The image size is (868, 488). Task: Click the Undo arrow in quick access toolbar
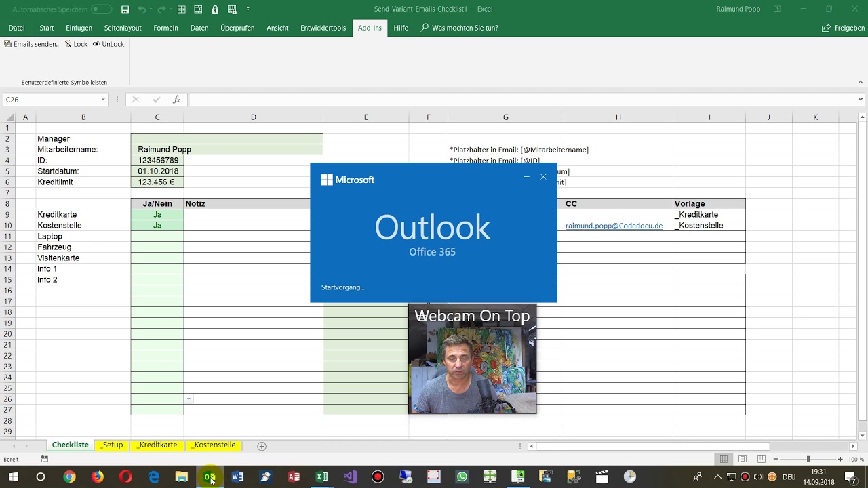[x=141, y=9]
